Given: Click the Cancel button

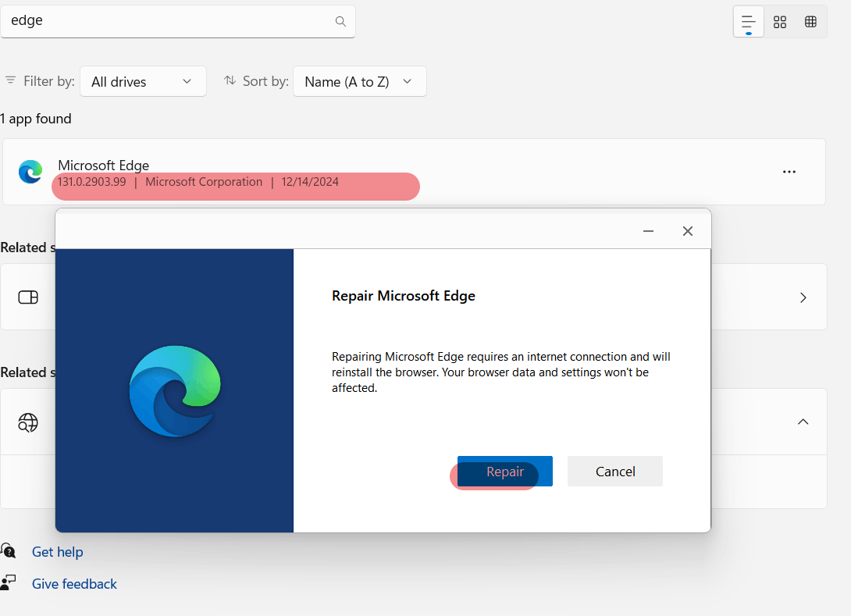Looking at the screenshot, I should 615,471.
